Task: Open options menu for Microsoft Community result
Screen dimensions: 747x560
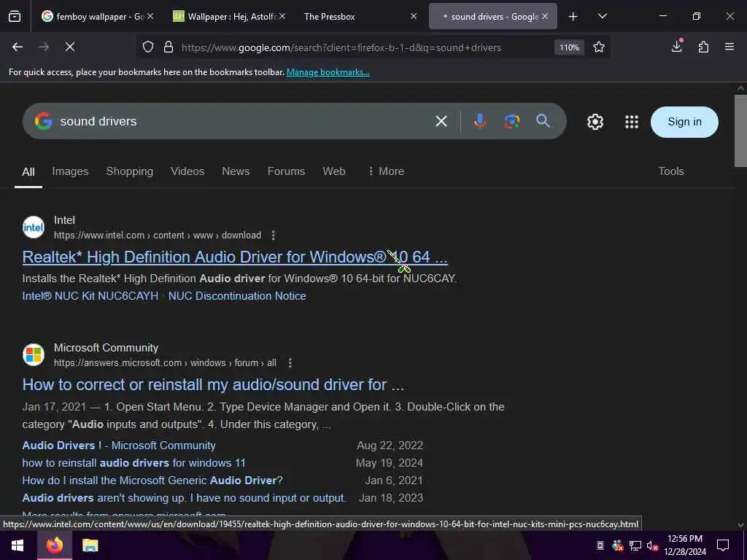Action: 290,363
